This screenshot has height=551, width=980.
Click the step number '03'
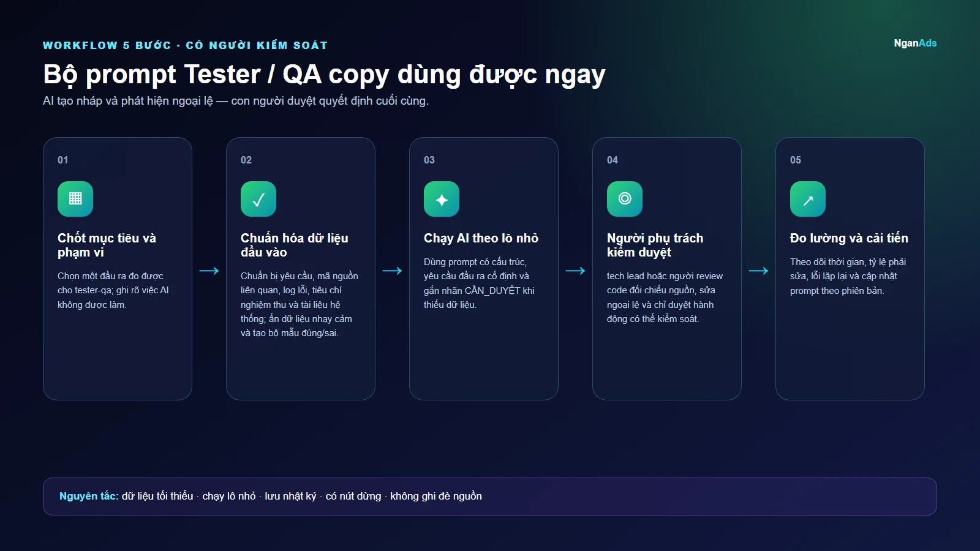pos(429,160)
